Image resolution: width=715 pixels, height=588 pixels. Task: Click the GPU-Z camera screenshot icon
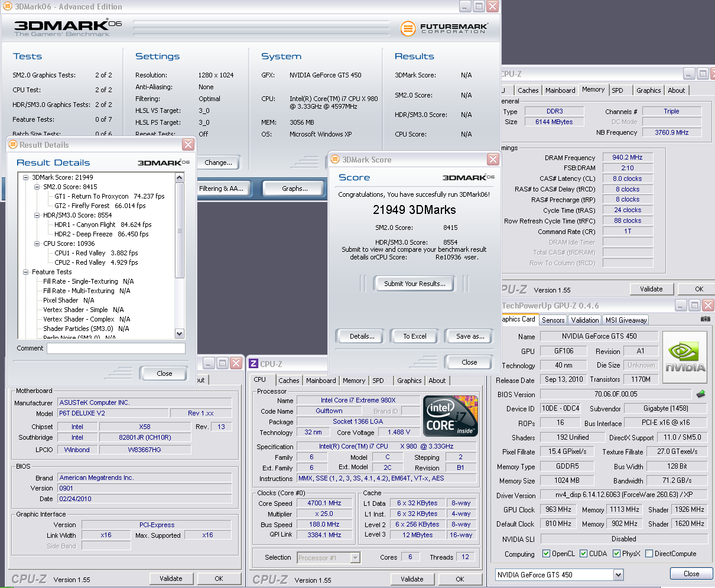(705, 319)
